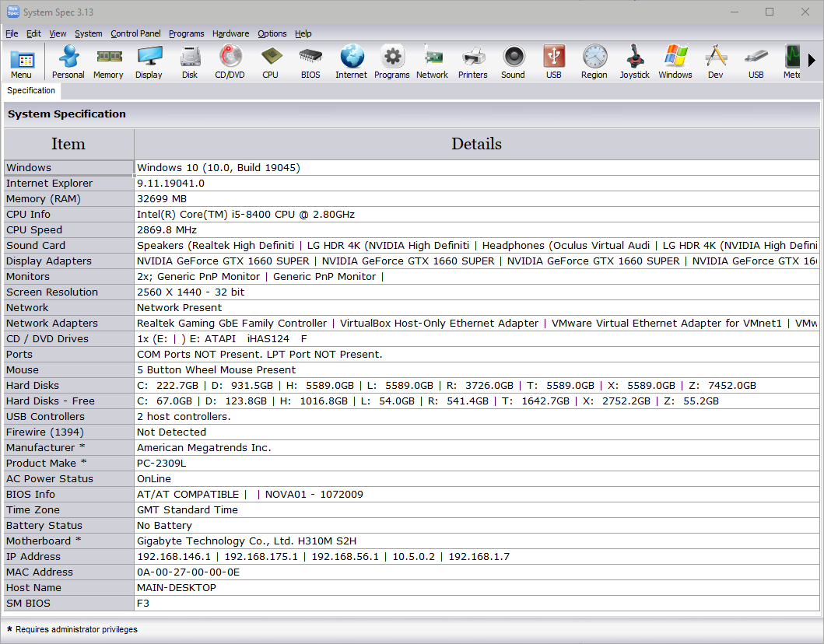Screen dimensions: 824x644
Task: Select the Display toolbar icon
Action: (149, 61)
